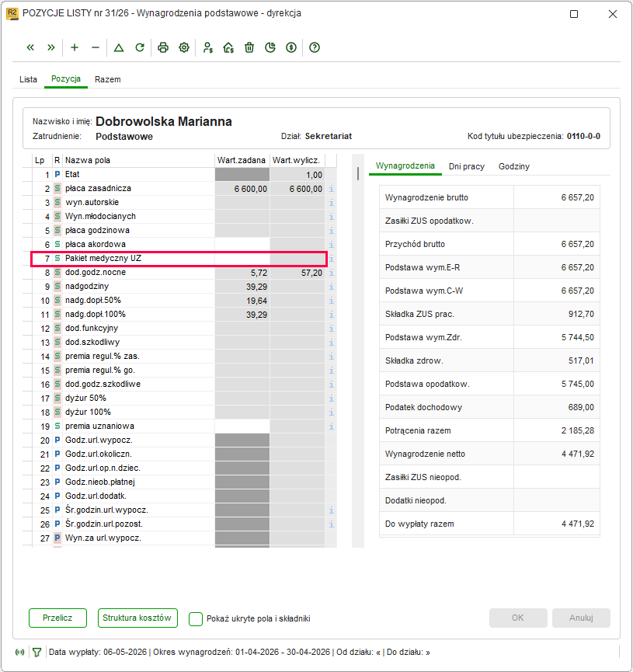Open settings via the gear icon
The height and width of the screenshot is (672, 633).
pos(184,47)
